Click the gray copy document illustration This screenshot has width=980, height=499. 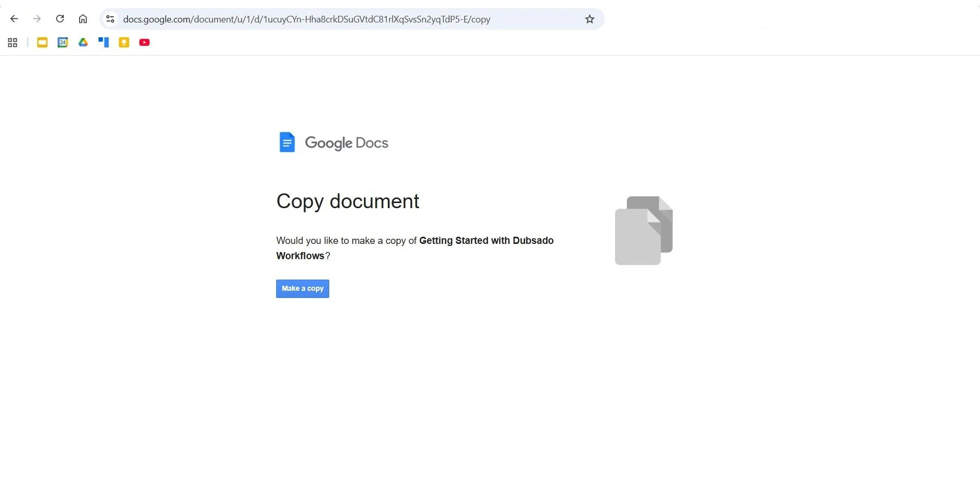coord(644,231)
